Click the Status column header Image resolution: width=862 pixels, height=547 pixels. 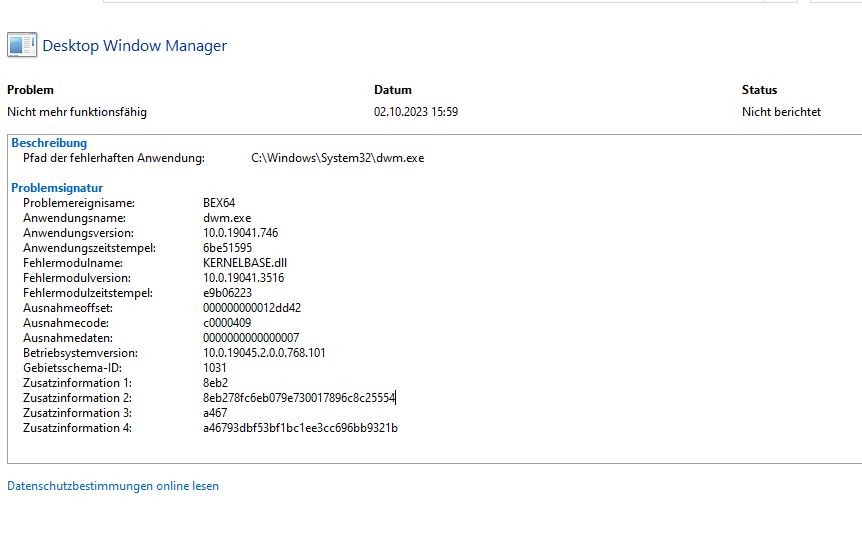click(x=759, y=90)
